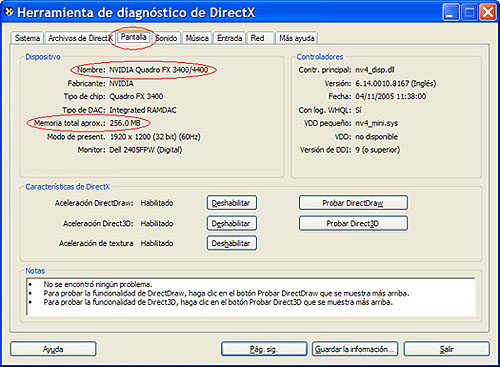Click the DirectX title bar icon

pyautogui.click(x=9, y=12)
